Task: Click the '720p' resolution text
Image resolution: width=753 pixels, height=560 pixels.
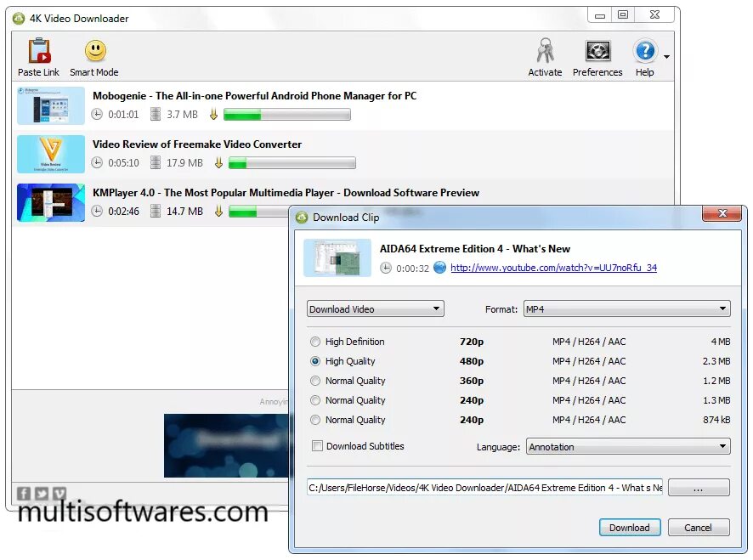Action: [472, 342]
